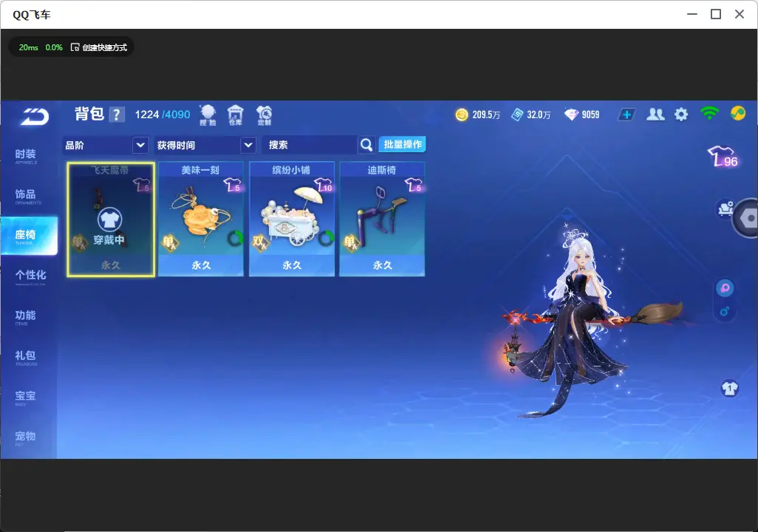This screenshot has width=758, height=532.
Task: Click the 单人 badge on 美味一刻 card
Action: pos(170,242)
